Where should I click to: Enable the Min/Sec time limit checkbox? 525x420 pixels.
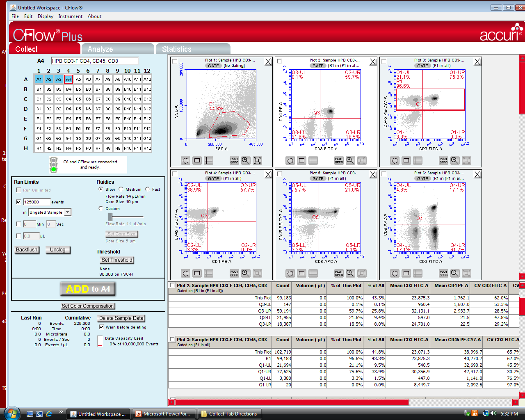click(x=18, y=224)
